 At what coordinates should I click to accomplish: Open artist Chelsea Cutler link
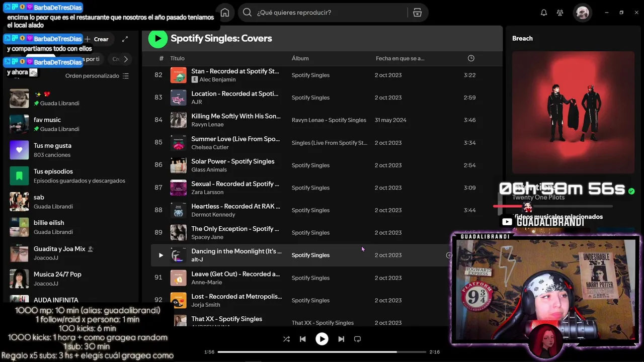click(210, 147)
